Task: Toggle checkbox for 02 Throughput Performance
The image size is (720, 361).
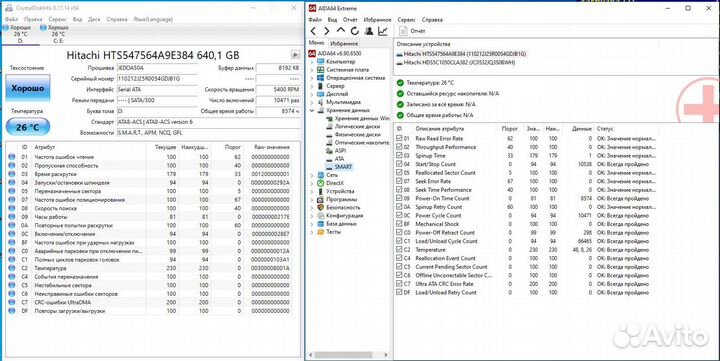Action: pyautogui.click(x=399, y=147)
